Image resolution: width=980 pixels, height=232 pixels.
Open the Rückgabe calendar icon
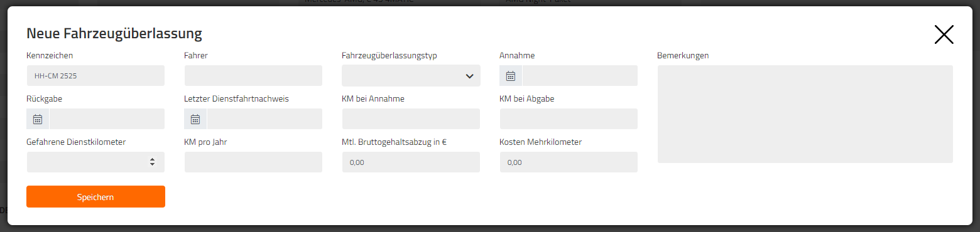pos(38,119)
